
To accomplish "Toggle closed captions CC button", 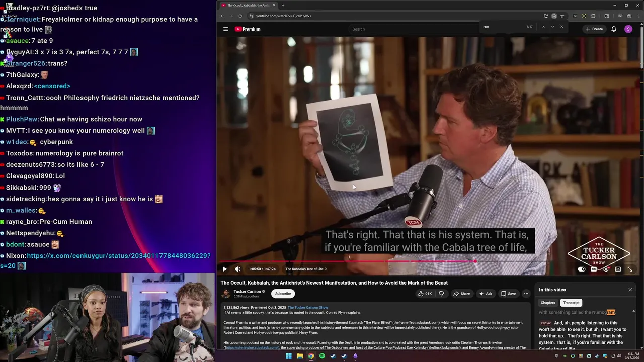I will pyautogui.click(x=594, y=269).
